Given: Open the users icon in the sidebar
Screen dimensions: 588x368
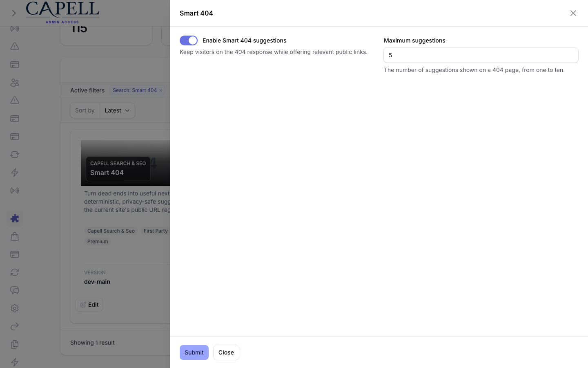Looking at the screenshot, I should pyautogui.click(x=15, y=83).
